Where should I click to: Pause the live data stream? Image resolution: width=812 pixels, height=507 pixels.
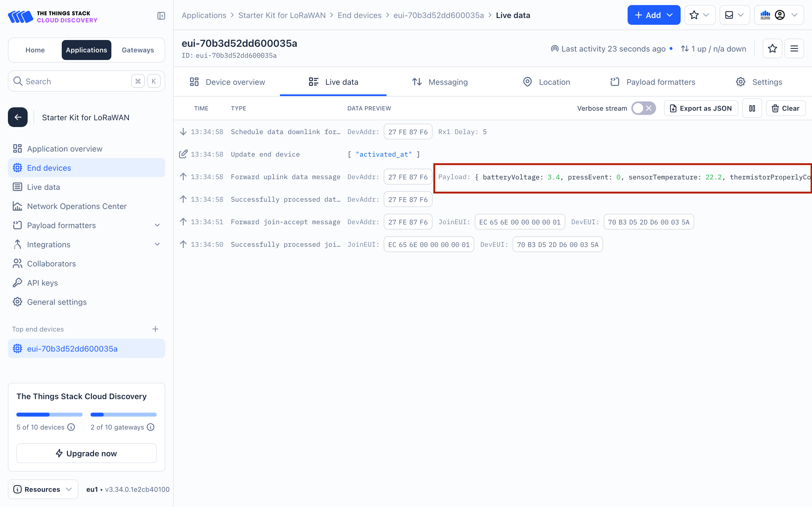752,108
